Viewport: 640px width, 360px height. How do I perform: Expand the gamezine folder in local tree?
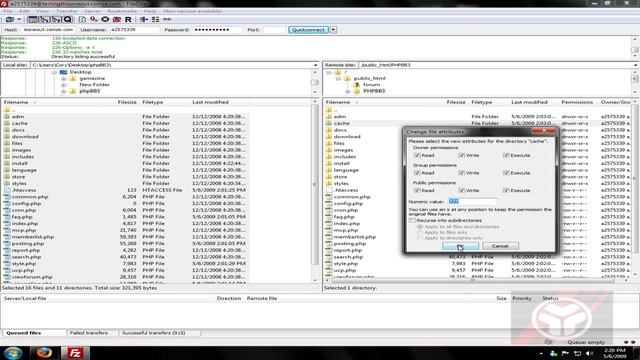pyautogui.click(x=64, y=78)
